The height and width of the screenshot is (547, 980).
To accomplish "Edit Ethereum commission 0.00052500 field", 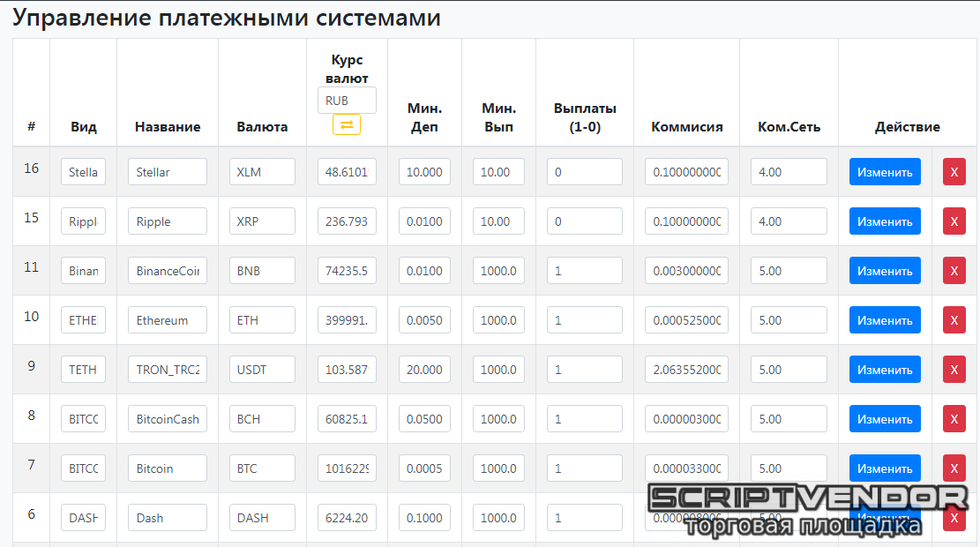I will pyautogui.click(x=686, y=320).
